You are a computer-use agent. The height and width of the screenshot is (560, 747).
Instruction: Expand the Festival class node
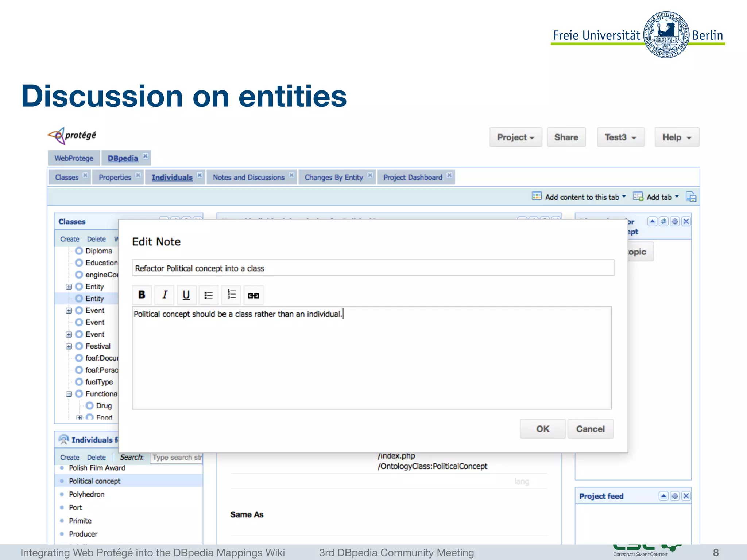[x=69, y=346]
